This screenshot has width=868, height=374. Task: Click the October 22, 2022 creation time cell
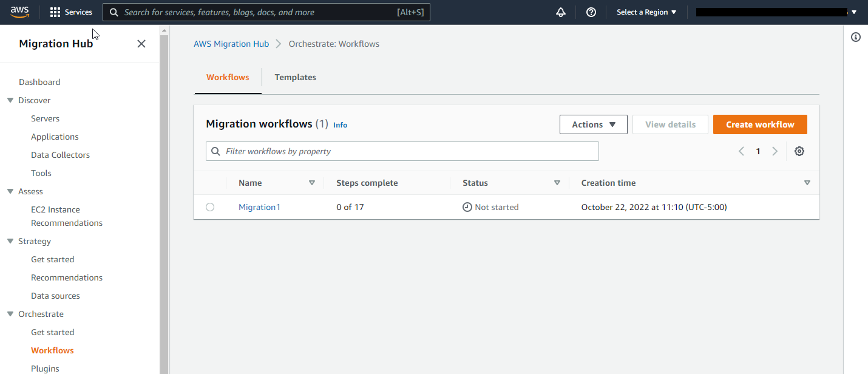pyautogui.click(x=654, y=207)
